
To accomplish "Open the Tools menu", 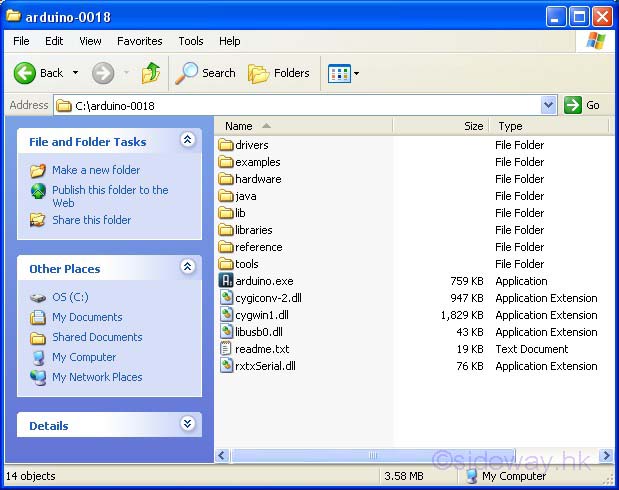I will pos(191,41).
